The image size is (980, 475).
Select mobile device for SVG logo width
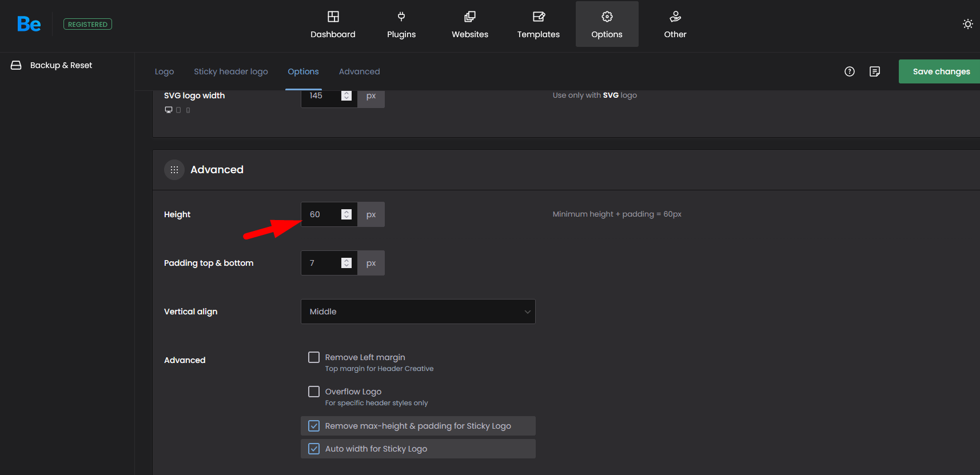pyautogui.click(x=188, y=110)
